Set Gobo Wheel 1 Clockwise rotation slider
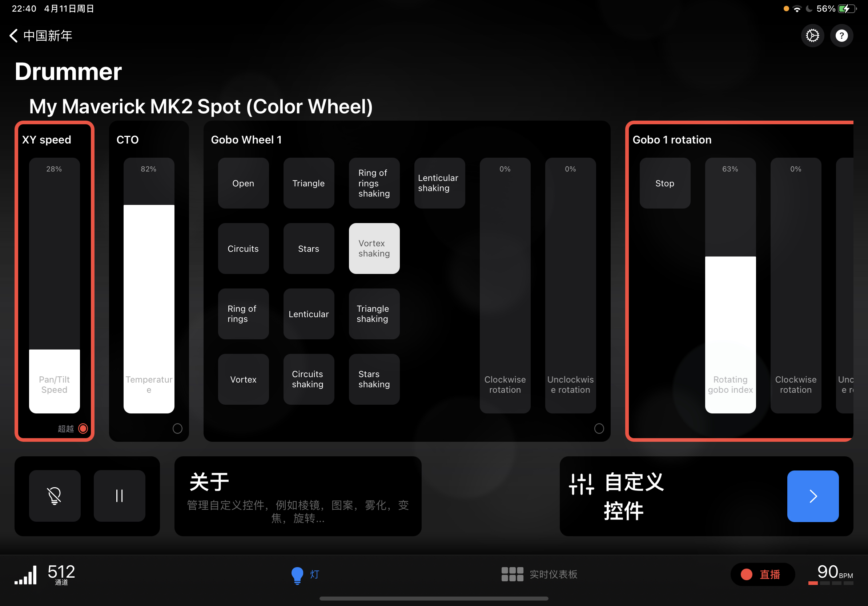 505,285
